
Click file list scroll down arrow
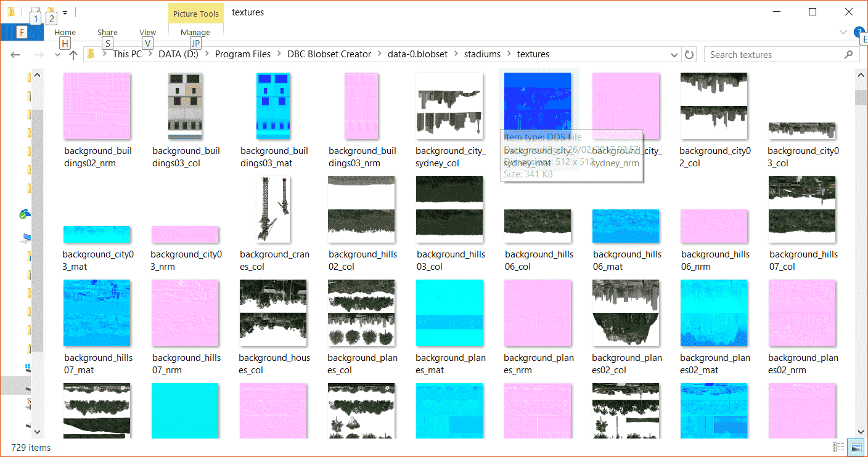pos(861,432)
